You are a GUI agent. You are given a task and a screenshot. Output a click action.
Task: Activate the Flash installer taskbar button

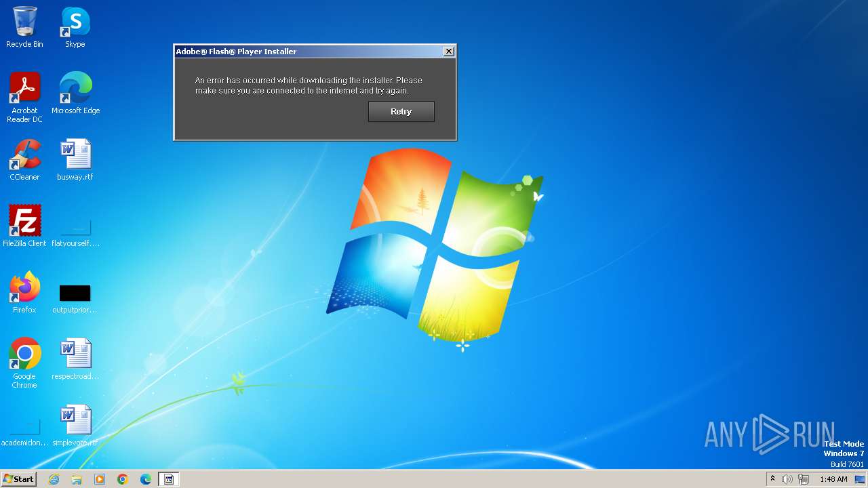pos(169,479)
